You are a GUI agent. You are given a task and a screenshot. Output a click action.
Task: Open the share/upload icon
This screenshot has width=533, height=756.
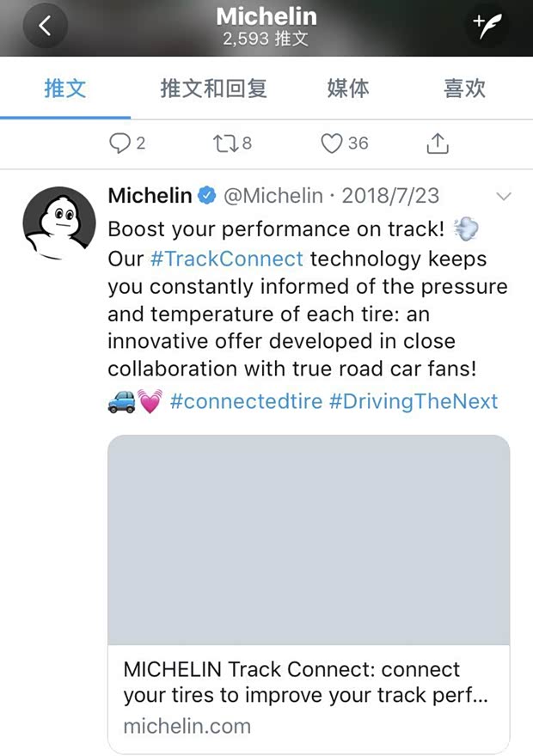click(x=437, y=143)
